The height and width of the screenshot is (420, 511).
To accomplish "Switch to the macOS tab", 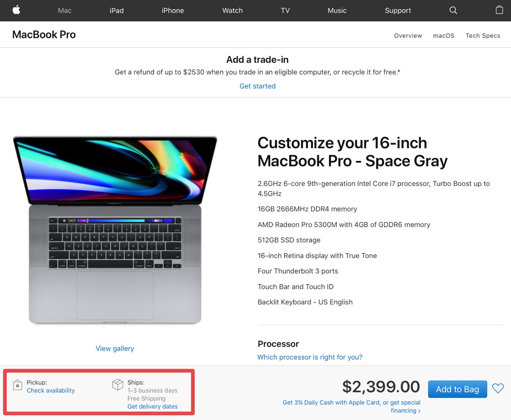I will pos(444,36).
